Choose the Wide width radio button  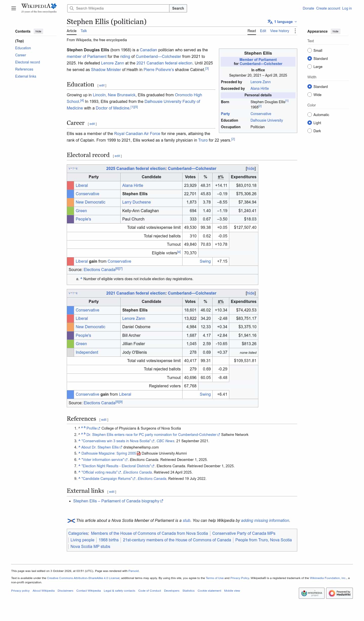tap(310, 95)
